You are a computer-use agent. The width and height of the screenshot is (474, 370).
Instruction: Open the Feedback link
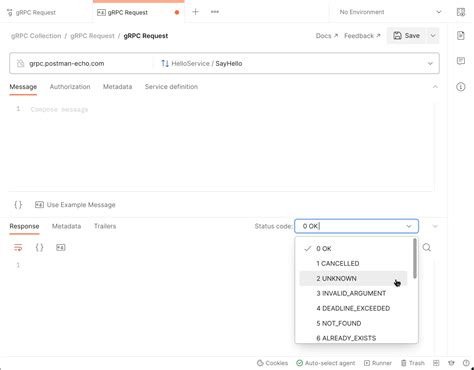362,36
